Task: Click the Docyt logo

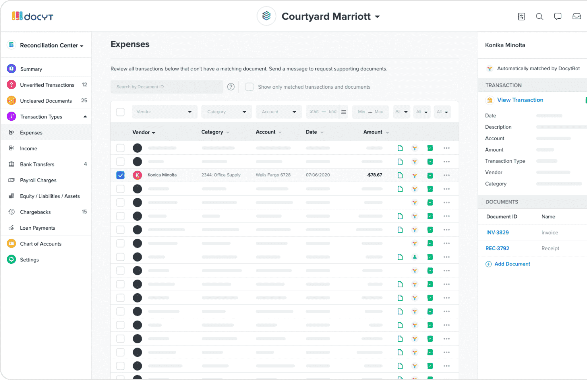Action: [32, 16]
